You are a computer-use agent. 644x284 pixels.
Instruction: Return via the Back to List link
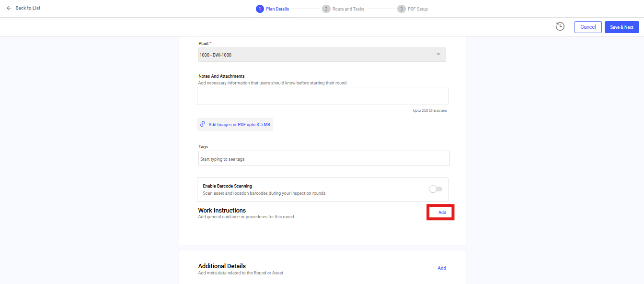[x=28, y=8]
